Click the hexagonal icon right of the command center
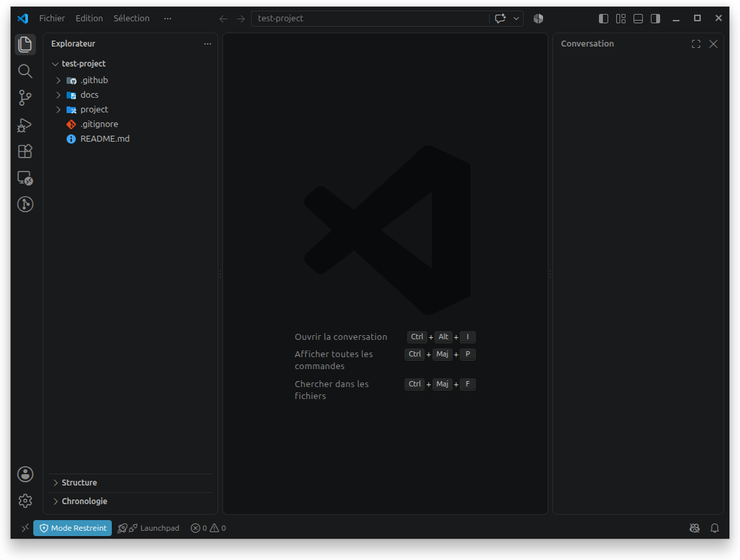 (x=538, y=19)
